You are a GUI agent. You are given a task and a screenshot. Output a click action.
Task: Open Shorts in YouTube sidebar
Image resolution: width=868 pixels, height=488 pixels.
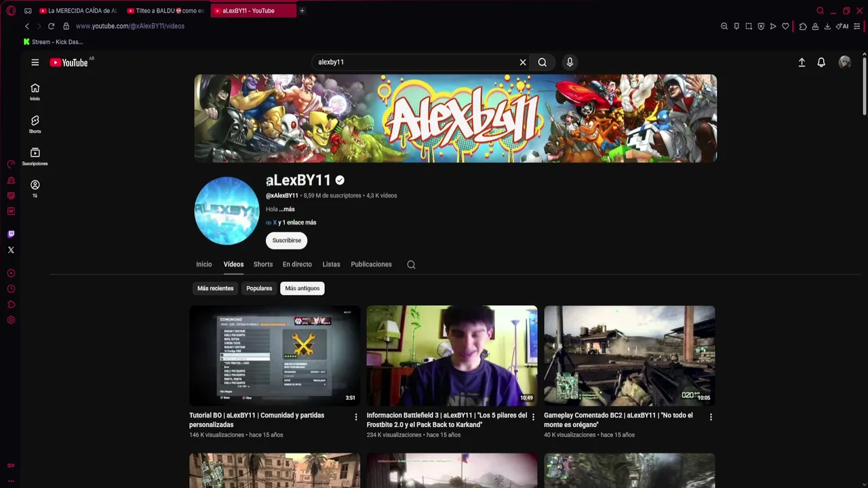[x=35, y=124]
